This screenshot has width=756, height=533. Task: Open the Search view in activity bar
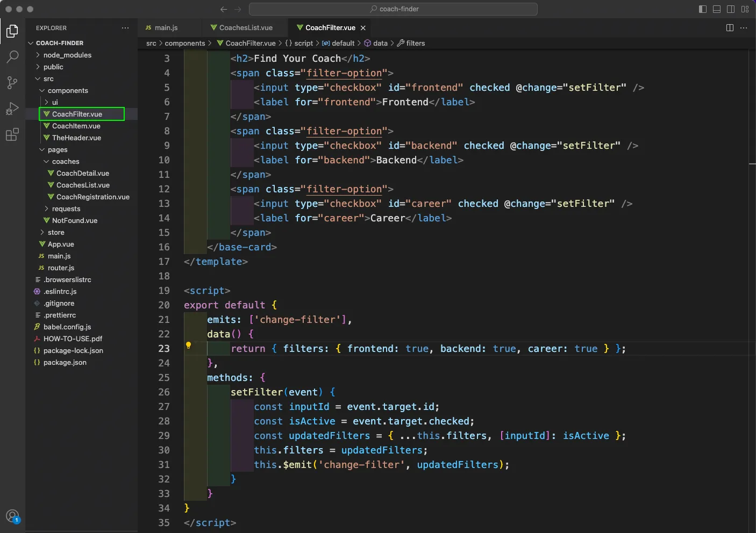click(x=12, y=57)
